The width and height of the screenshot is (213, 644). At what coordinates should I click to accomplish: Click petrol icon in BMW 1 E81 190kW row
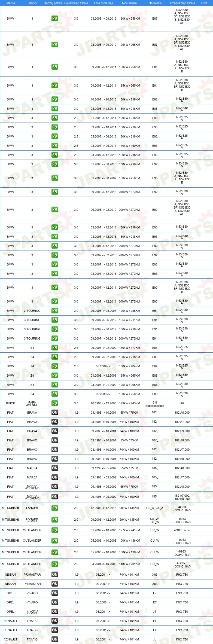54,67
